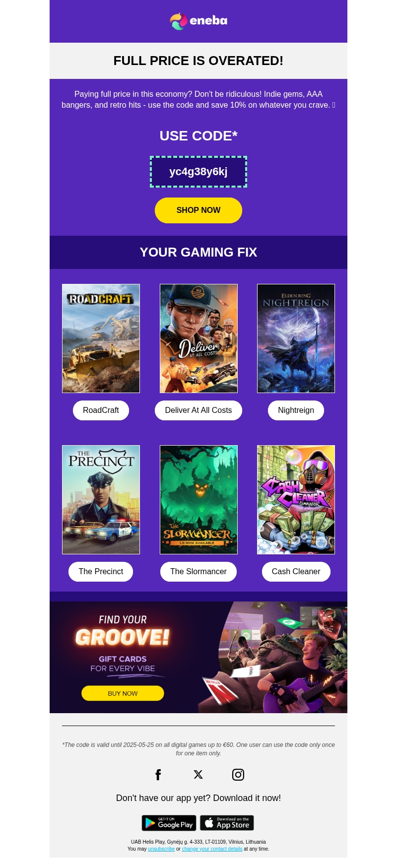
Task: Open the RoadCraft cover image
Action: tap(101, 338)
